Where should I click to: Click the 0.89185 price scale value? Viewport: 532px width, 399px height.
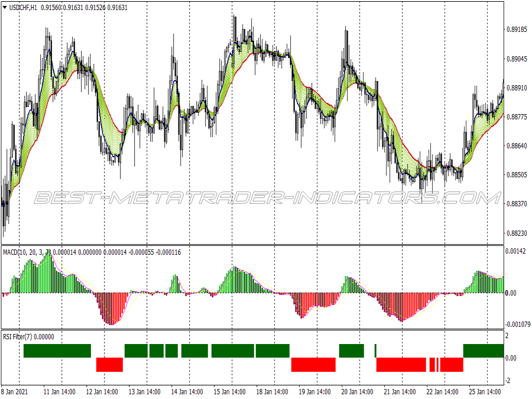click(x=517, y=30)
